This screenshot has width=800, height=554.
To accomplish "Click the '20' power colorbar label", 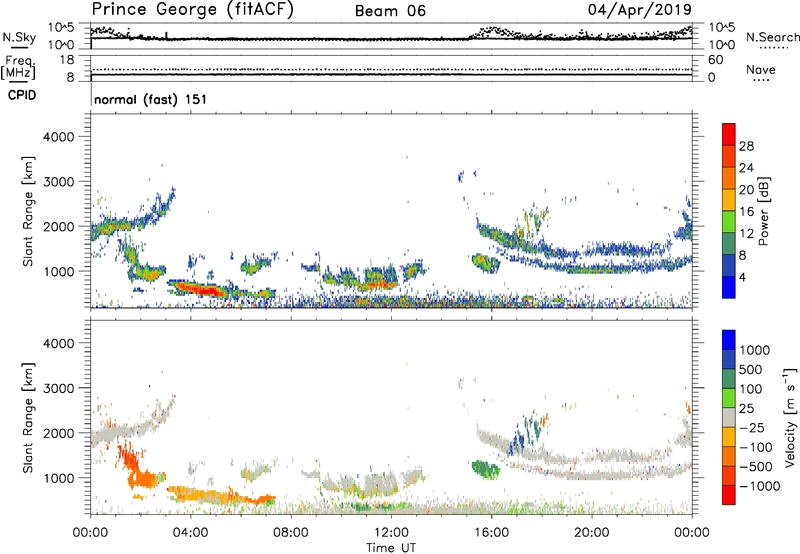I will (746, 190).
